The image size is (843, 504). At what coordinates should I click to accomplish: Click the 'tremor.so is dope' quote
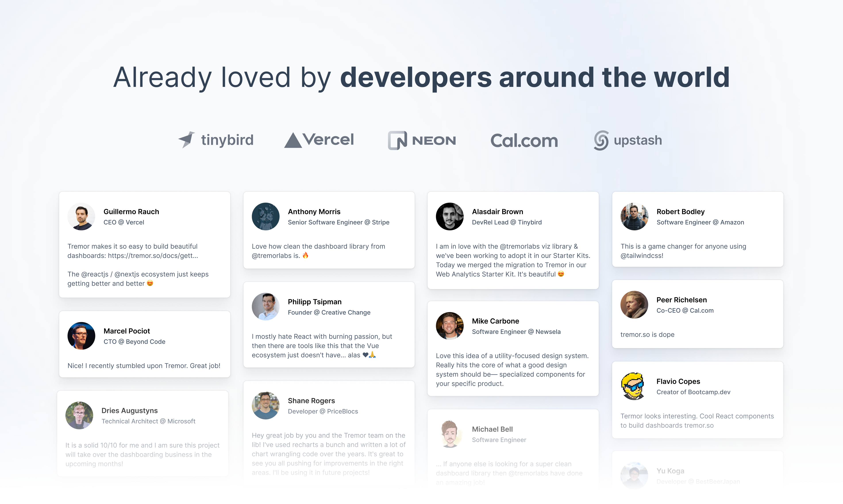647,334
